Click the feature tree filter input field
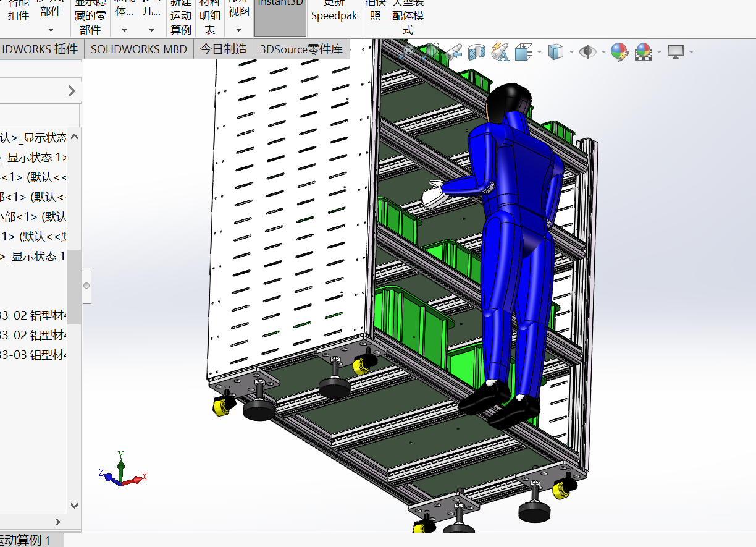 [x=40, y=115]
